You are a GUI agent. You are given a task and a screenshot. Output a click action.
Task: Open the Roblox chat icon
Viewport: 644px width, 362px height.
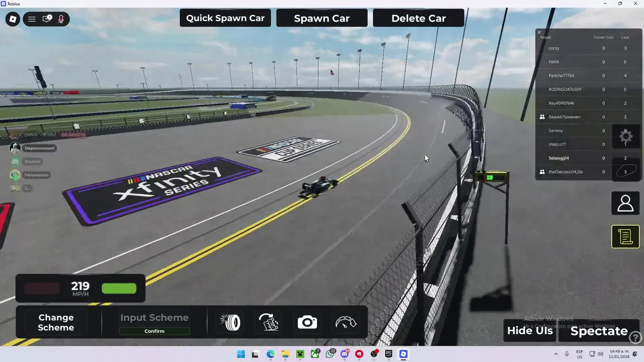pos(46,19)
